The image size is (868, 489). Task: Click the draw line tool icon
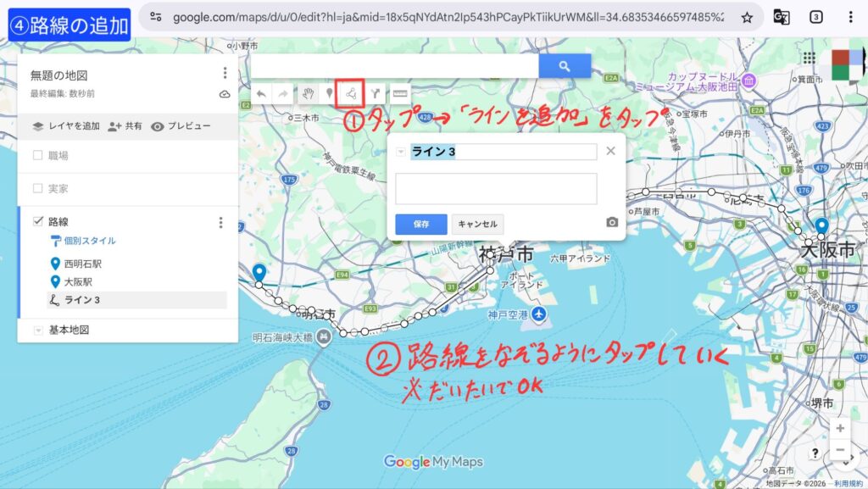pos(351,93)
